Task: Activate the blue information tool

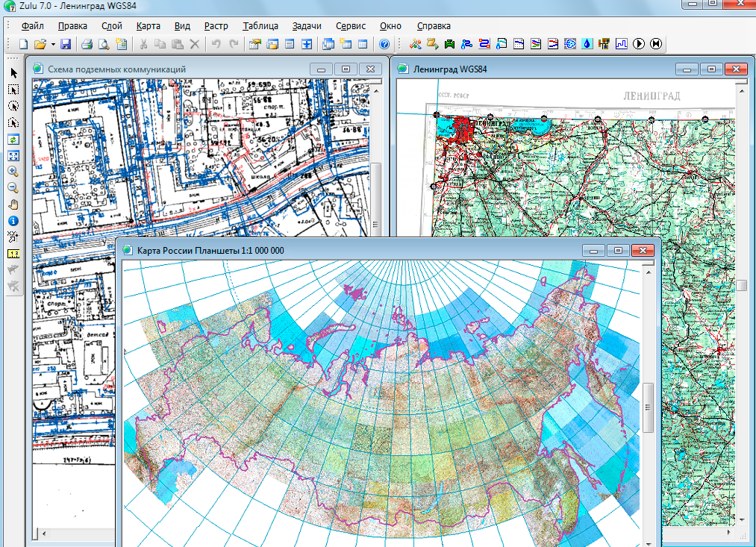Action: [x=13, y=221]
